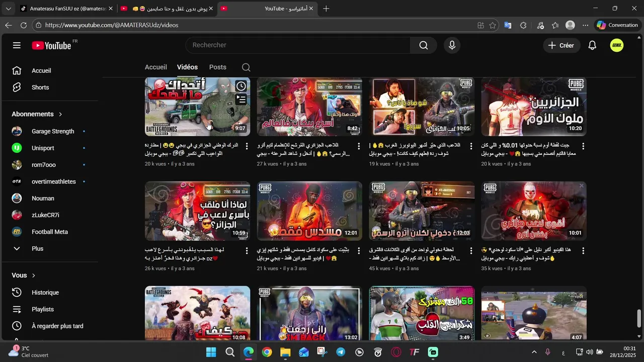Click translate page icon in address bar

point(508,25)
